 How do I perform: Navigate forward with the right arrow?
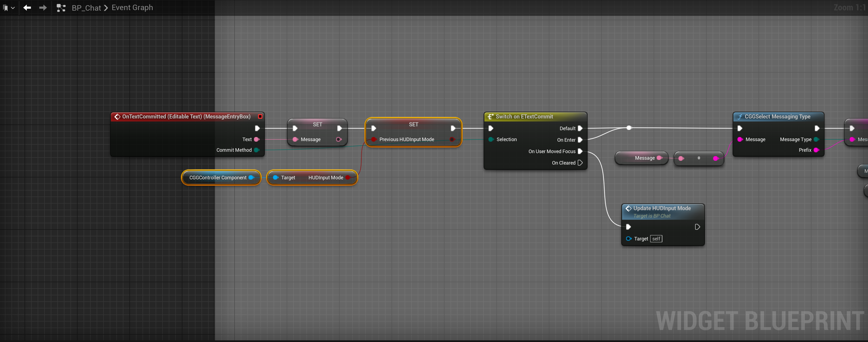click(43, 8)
